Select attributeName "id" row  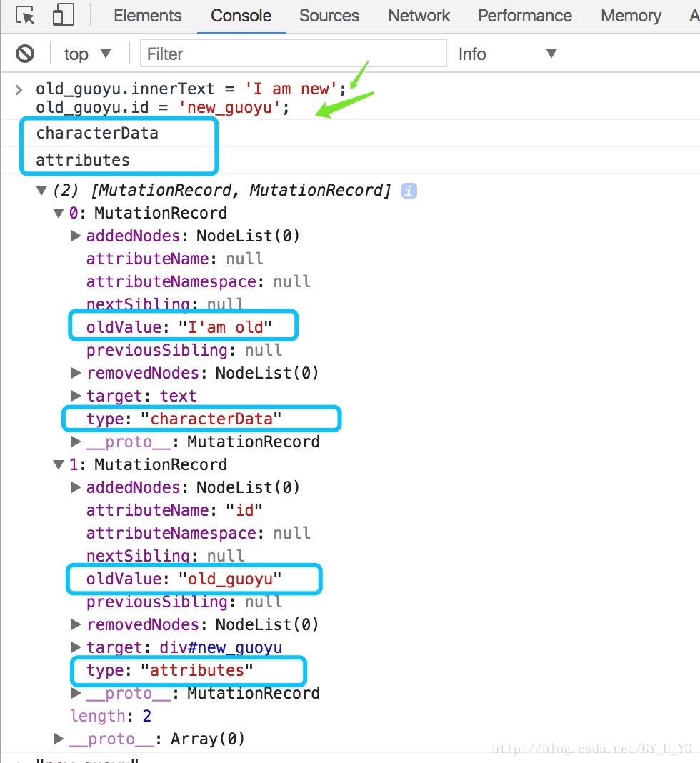pos(174,510)
